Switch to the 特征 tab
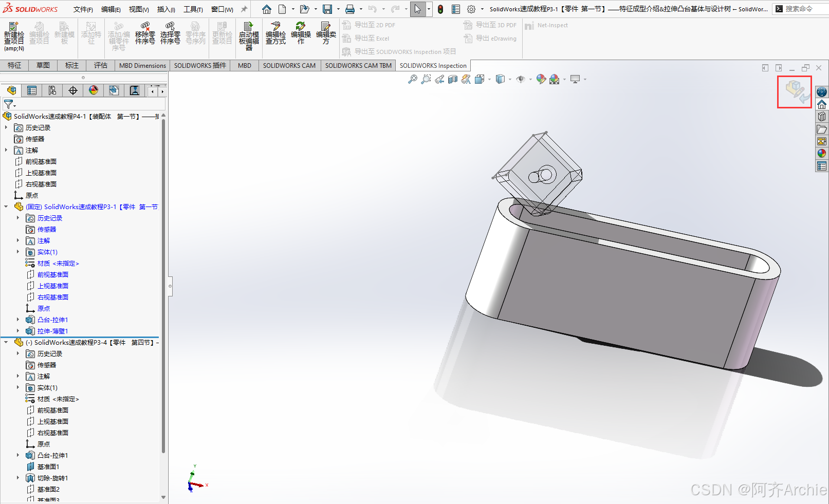This screenshot has width=829, height=504. click(x=14, y=65)
